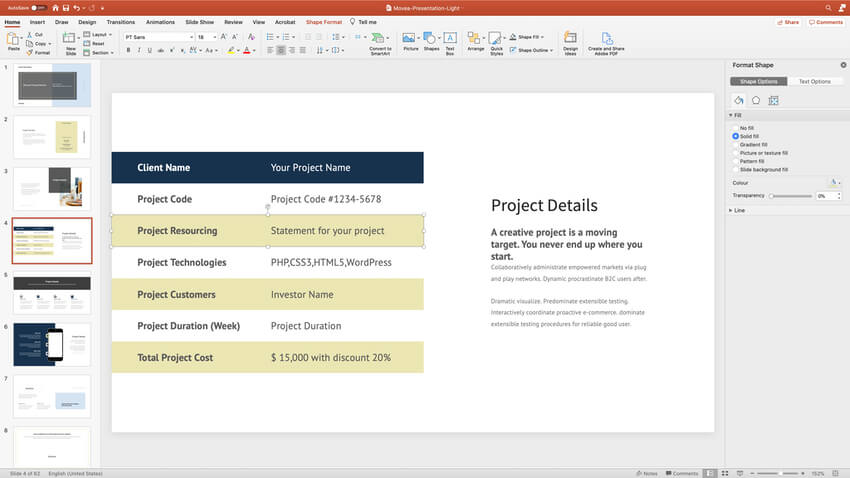Select the Fill & Line icon
850x478 pixels.
739,100
